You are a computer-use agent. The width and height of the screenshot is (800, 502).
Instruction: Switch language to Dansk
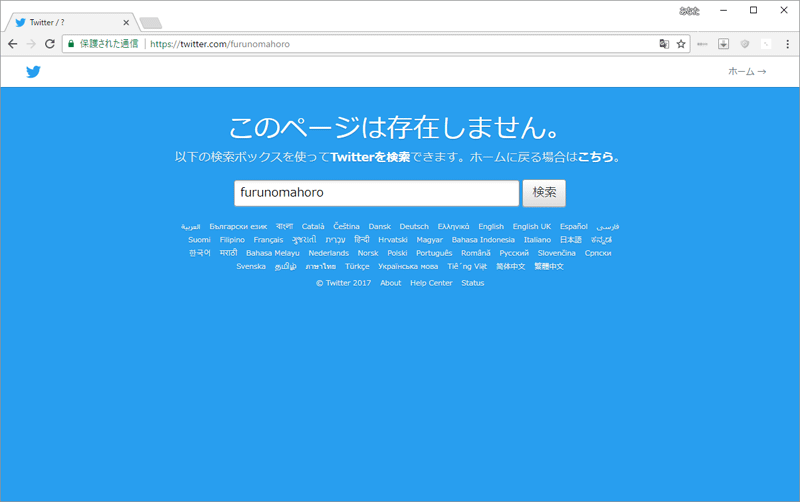click(x=380, y=227)
